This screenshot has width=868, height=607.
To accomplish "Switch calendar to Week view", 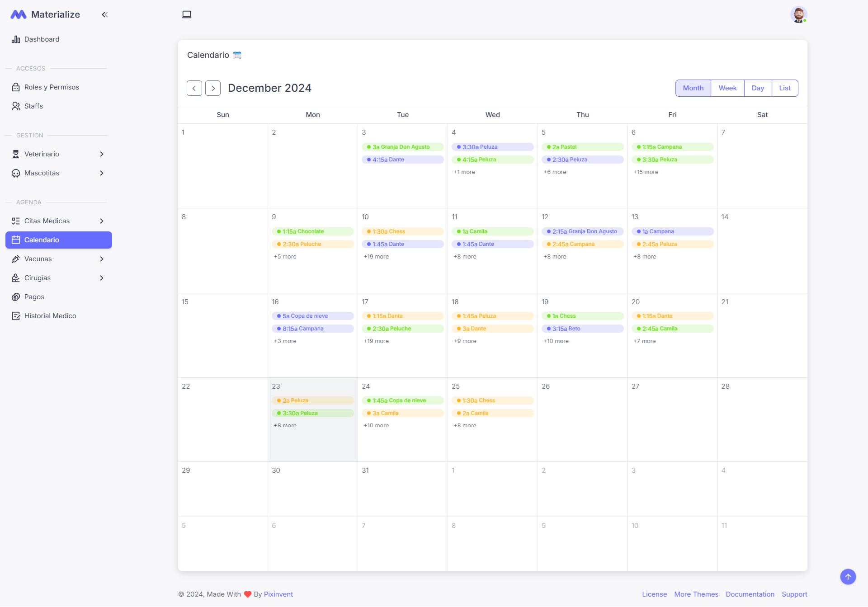I will tap(727, 88).
